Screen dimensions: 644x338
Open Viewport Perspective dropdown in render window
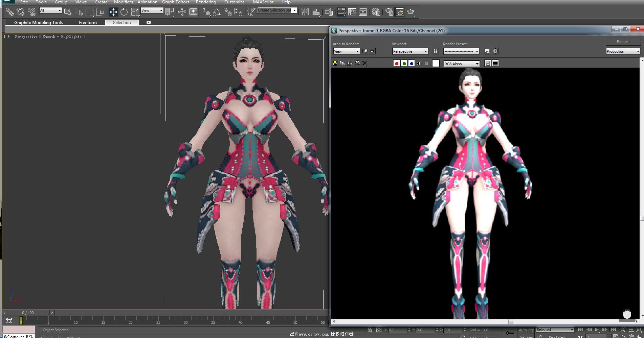pos(410,51)
